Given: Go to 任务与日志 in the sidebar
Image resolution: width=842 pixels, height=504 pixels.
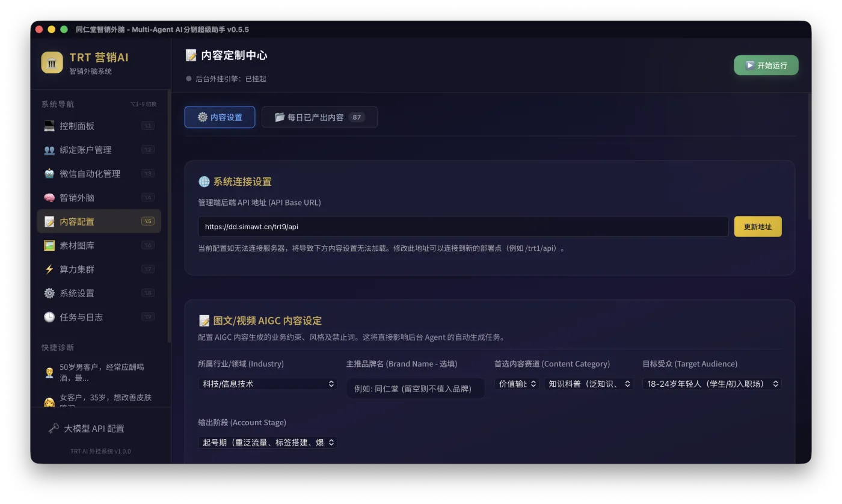Looking at the screenshot, I should click(99, 317).
